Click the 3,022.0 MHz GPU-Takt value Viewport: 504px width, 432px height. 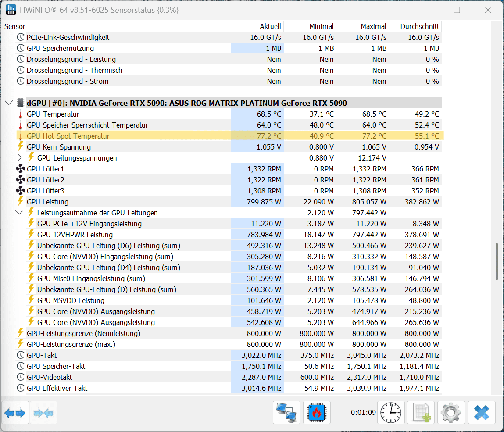(261, 356)
